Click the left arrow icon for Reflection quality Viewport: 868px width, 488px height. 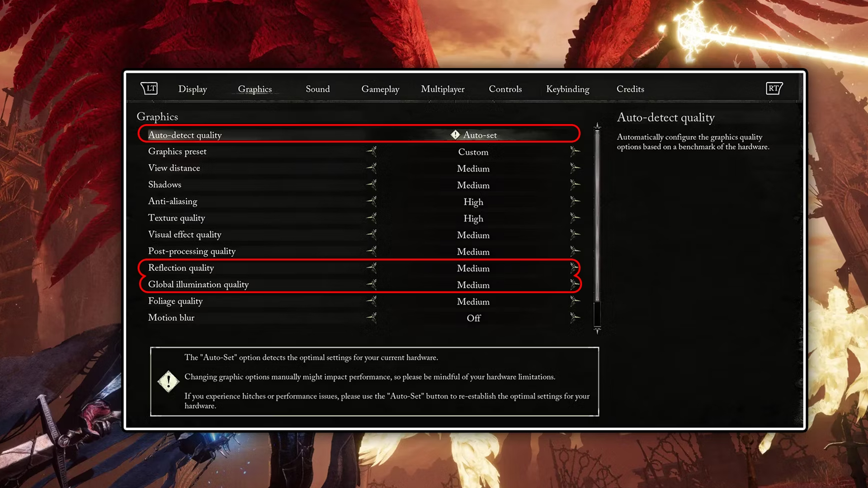point(372,267)
